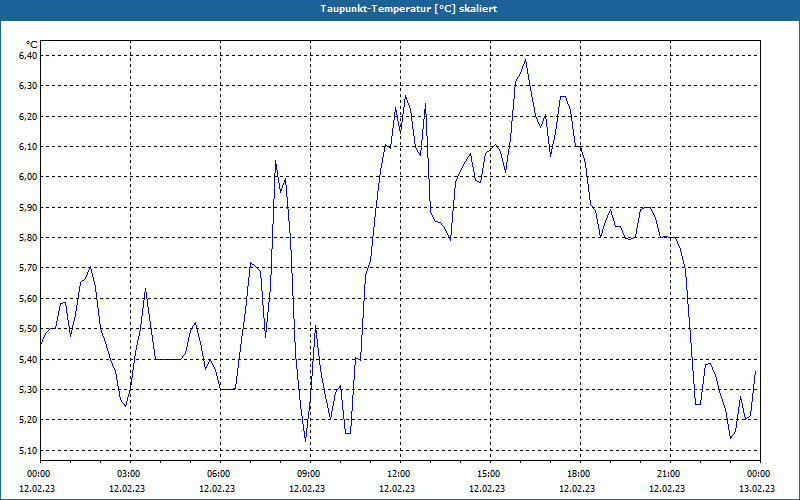Viewport: 800px width, 500px height.
Task: Select the 12.02.23 date under 06:00
Action: click(217, 489)
